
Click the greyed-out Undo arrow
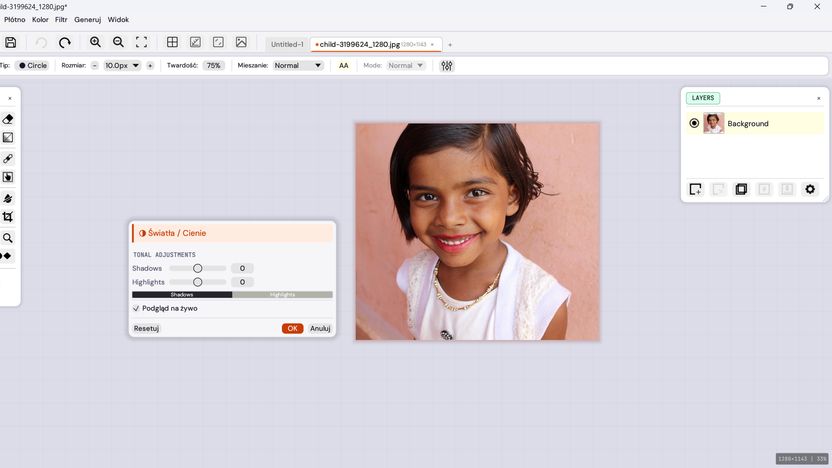pyautogui.click(x=41, y=42)
